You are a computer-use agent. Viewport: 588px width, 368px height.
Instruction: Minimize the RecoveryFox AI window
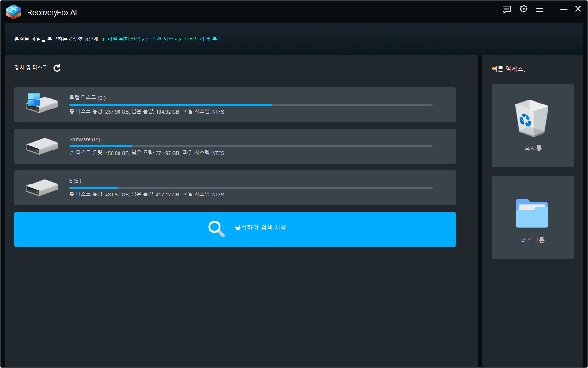pos(563,9)
